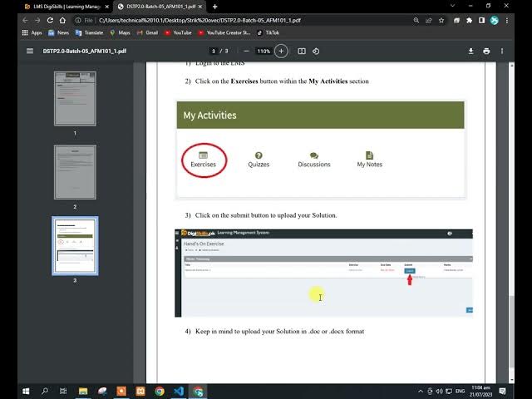Open File Explorer from taskbar
Image resolution: width=532 pixels, height=399 pixels.
tap(83, 392)
